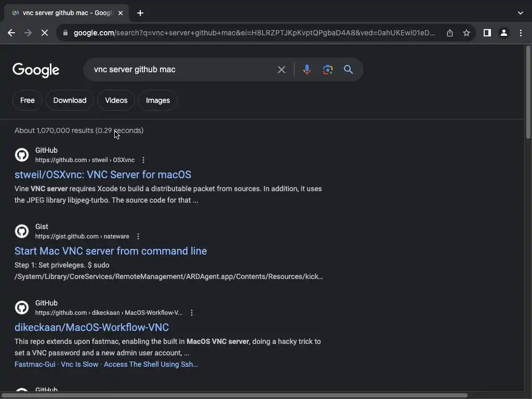This screenshot has width=532, height=399.
Task: Click the horizontal scrollbar at bottom
Action: tap(234, 395)
